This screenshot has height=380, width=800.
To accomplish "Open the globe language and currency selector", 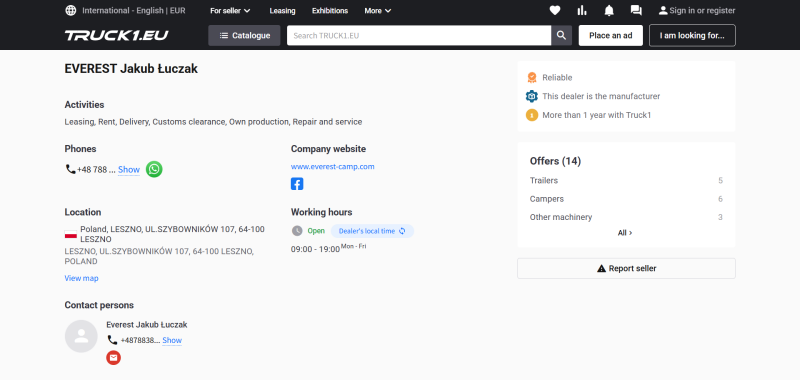I will [71, 10].
